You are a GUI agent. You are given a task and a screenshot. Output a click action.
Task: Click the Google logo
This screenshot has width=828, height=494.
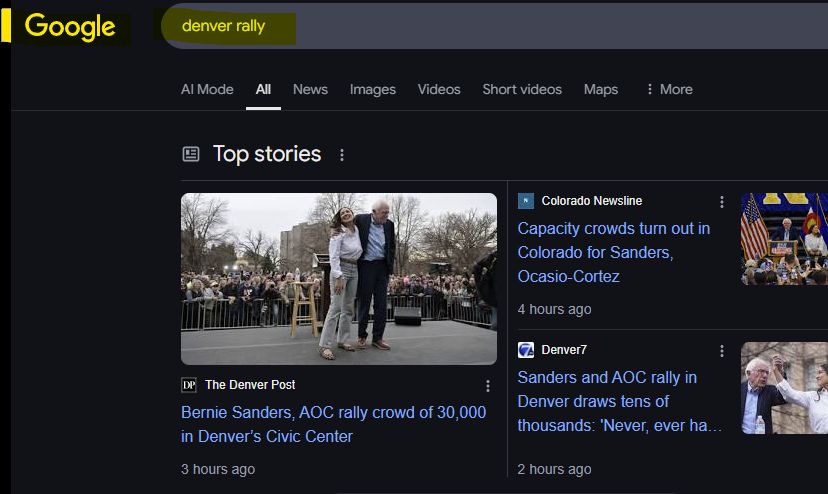70,26
